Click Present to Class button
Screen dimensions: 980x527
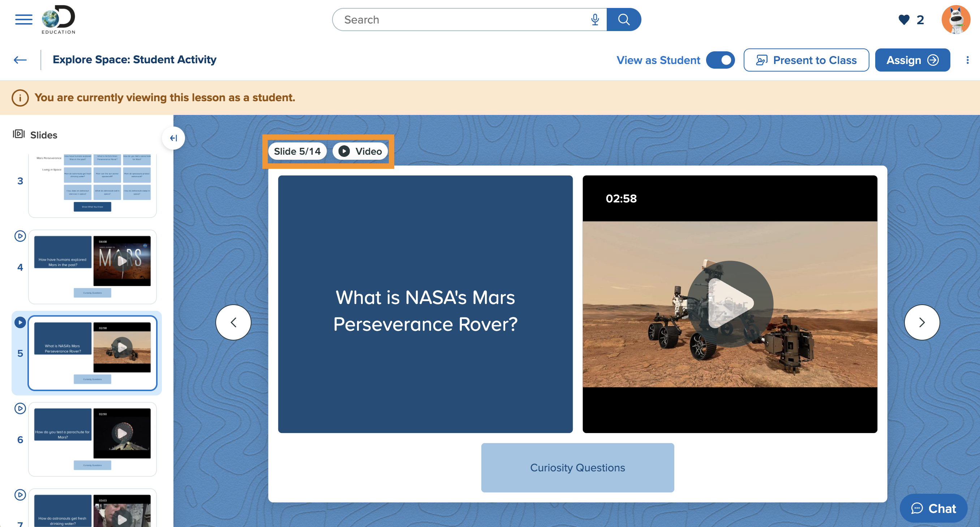point(806,60)
